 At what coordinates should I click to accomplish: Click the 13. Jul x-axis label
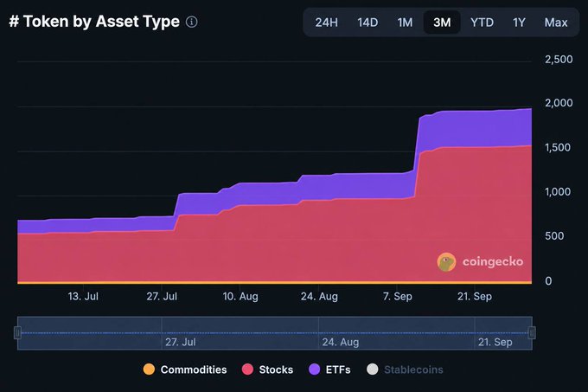[83, 296]
